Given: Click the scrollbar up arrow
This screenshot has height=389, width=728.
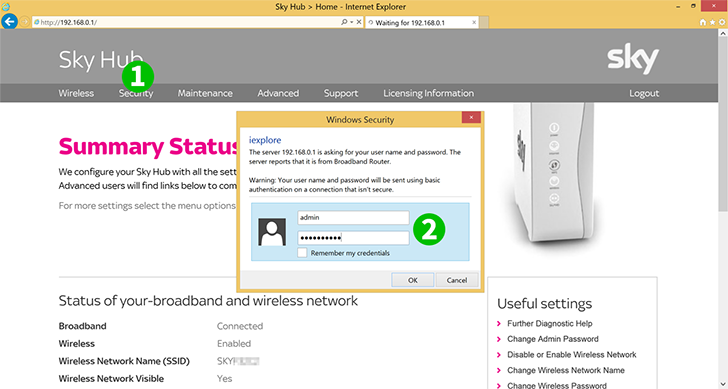Looking at the screenshot, I should point(723,33).
